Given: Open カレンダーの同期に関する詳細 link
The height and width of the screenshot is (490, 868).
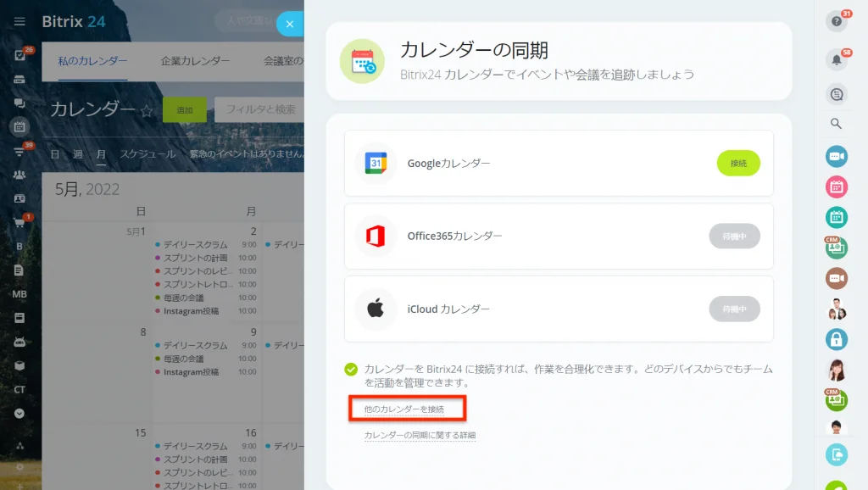Looking at the screenshot, I should (420, 435).
